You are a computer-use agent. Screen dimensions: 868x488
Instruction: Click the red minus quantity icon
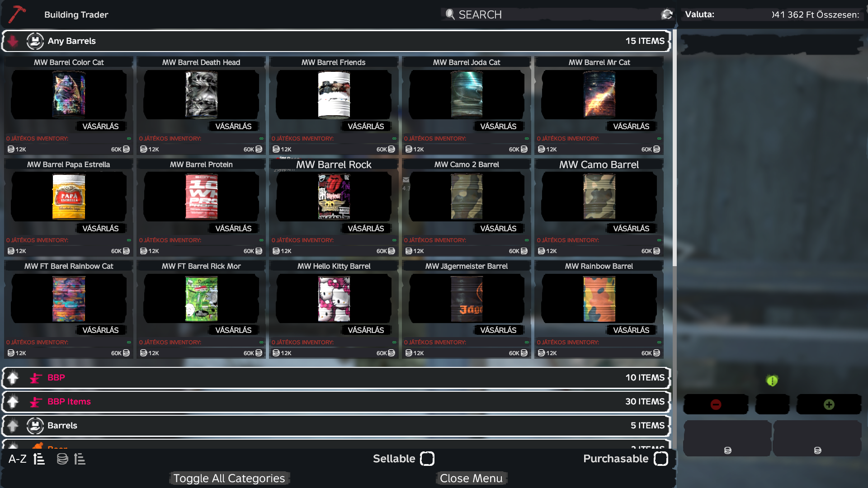[716, 404]
